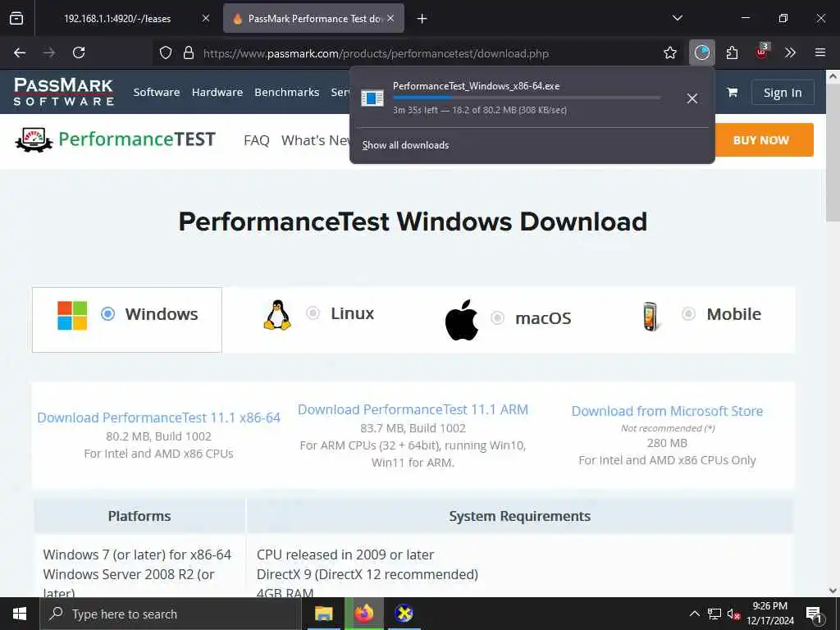Click the download progress bar
The height and width of the screenshot is (630, 840).
coord(527,98)
